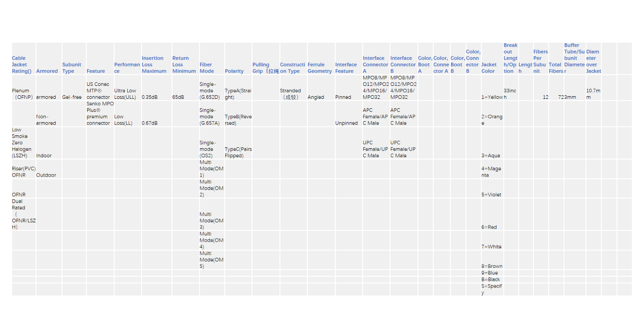This screenshot has height=327, width=644.
Task: Click the '2=Orange' cell
Action: (x=492, y=114)
